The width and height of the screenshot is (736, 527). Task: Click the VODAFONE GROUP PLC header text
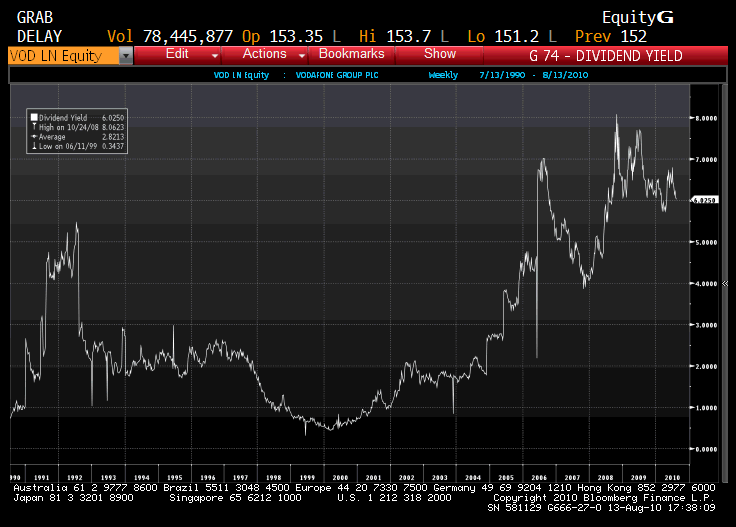[x=337, y=75]
